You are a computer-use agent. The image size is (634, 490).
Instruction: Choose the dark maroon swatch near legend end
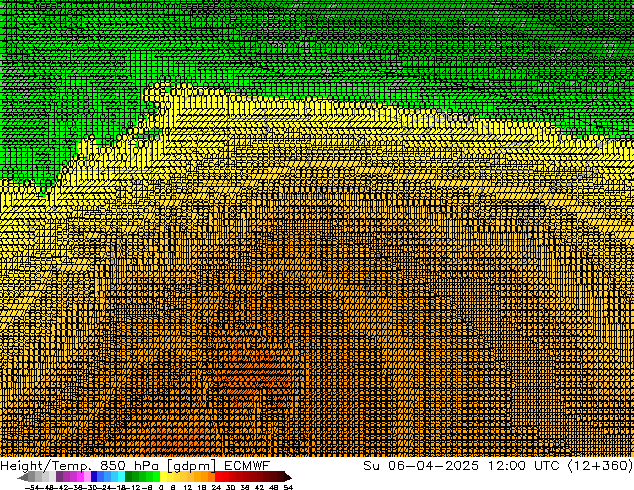tap(270, 477)
